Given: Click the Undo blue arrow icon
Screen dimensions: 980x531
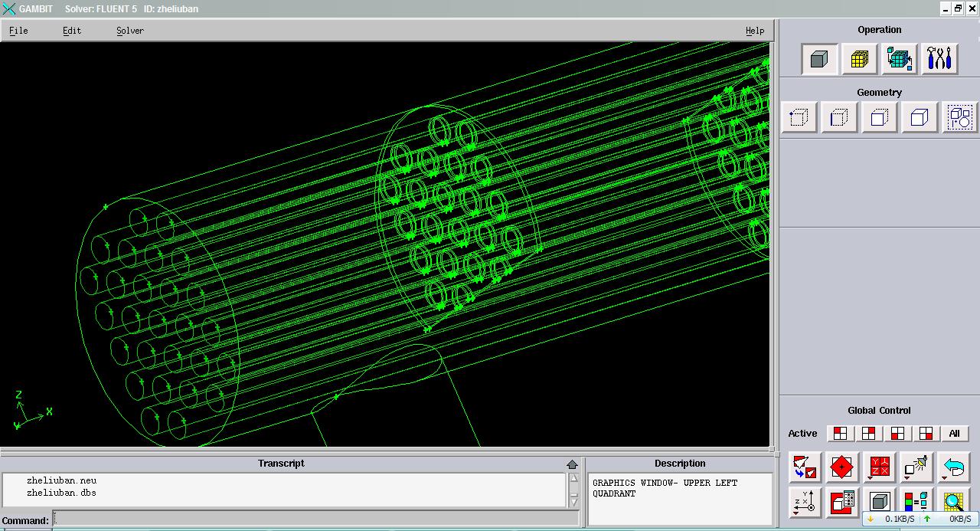Looking at the screenshot, I should pos(954,467).
